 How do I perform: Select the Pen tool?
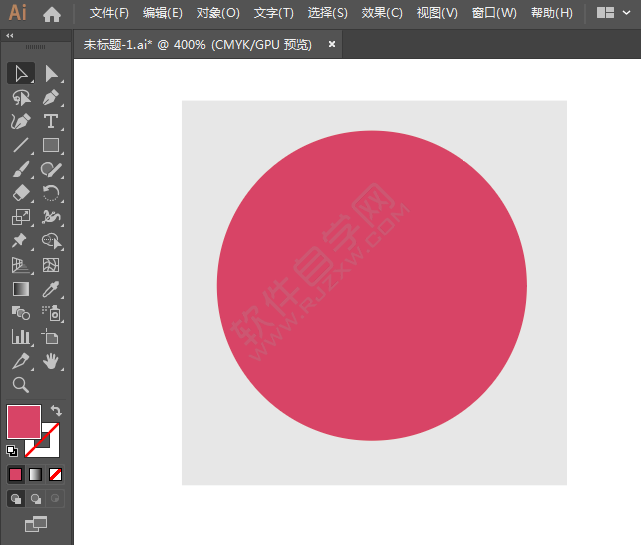(x=52, y=98)
